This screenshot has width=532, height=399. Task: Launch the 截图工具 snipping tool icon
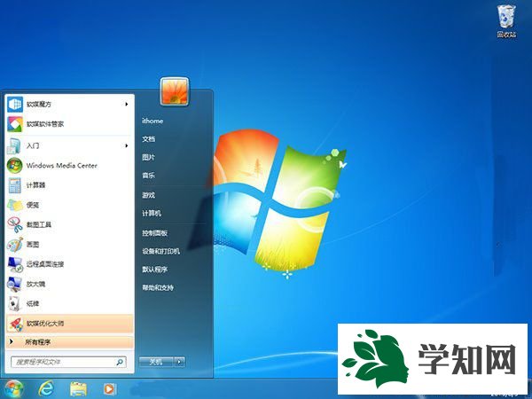click(x=14, y=224)
